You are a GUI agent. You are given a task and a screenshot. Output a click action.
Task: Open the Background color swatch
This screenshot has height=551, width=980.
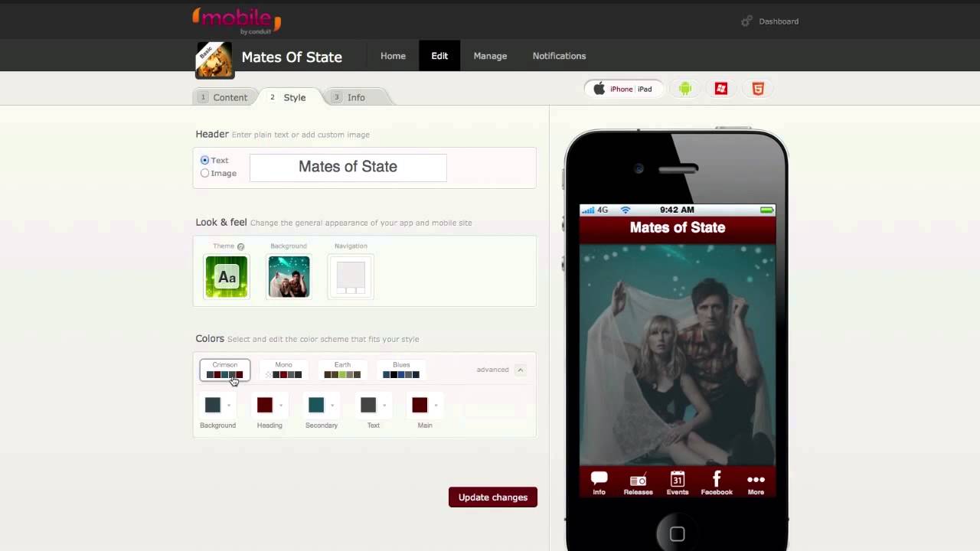point(213,405)
